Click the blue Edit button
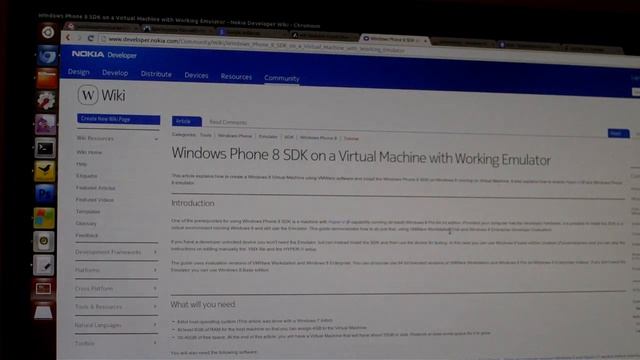 tap(618, 133)
